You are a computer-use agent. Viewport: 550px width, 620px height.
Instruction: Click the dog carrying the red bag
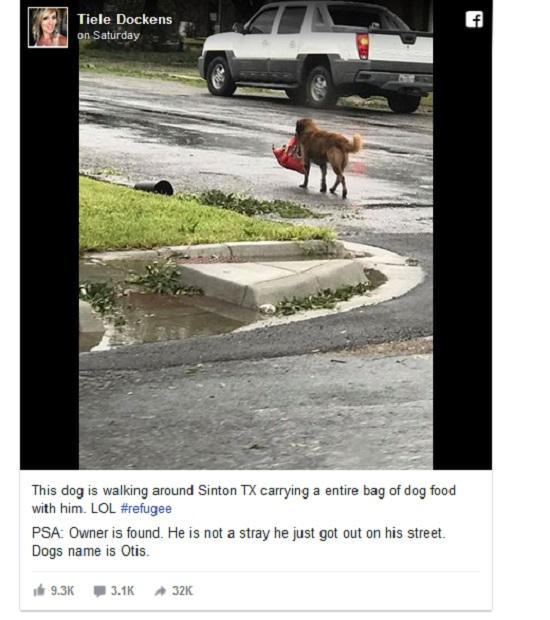pos(318,158)
